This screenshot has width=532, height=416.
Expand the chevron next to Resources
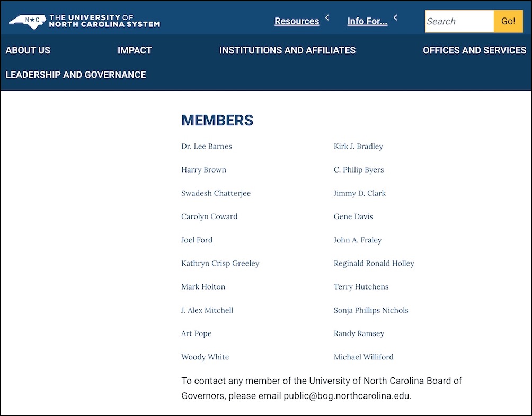(327, 17)
